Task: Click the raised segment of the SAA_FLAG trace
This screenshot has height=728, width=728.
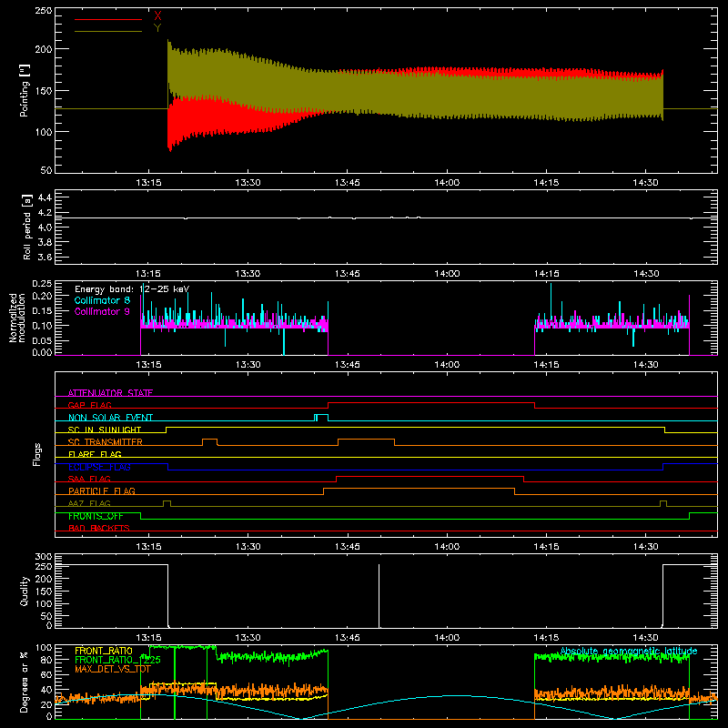Action: (430, 476)
